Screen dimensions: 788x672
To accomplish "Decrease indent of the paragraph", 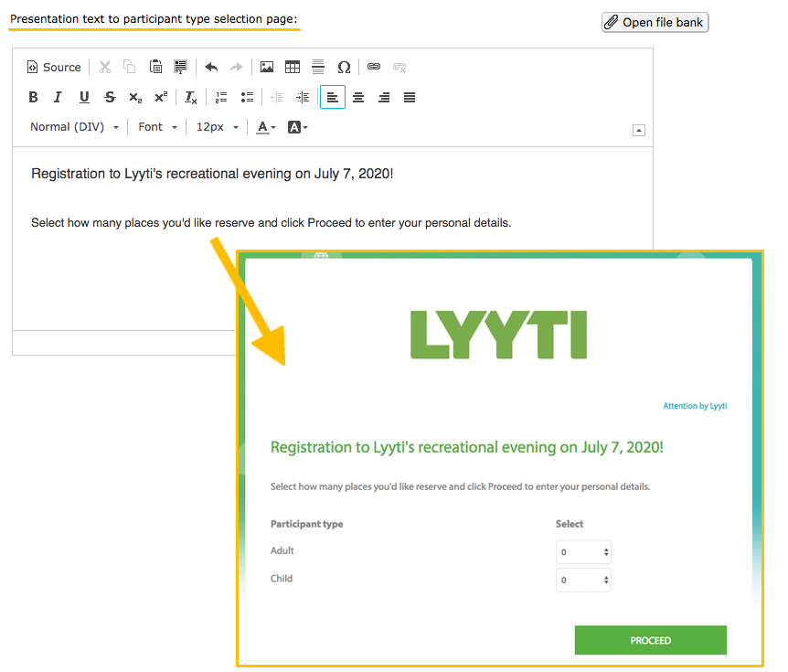I will click(277, 97).
